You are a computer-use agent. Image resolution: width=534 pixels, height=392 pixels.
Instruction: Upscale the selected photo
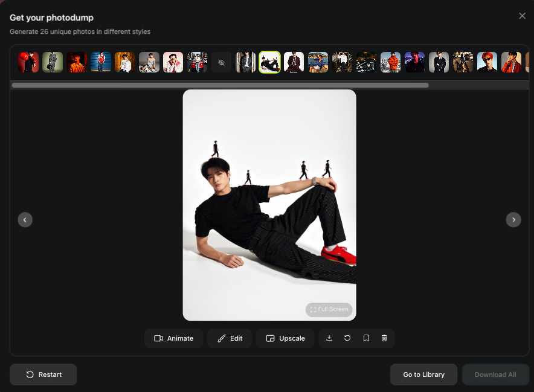[285, 338]
